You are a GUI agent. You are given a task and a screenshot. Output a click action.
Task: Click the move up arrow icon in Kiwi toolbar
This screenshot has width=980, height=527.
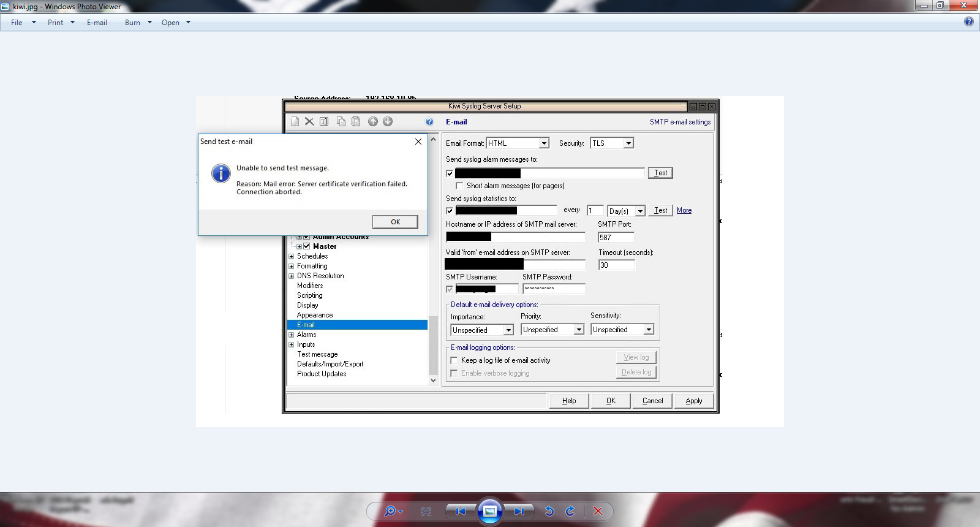coord(373,121)
